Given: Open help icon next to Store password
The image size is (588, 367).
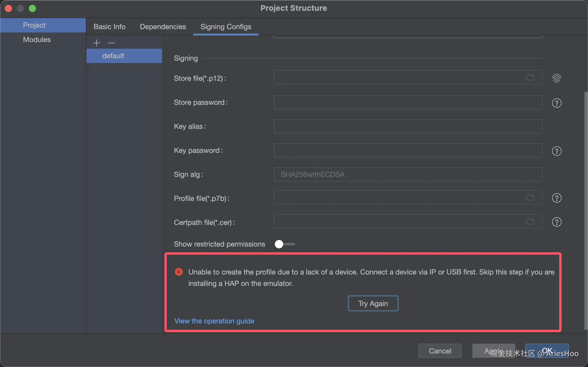Looking at the screenshot, I should (556, 103).
